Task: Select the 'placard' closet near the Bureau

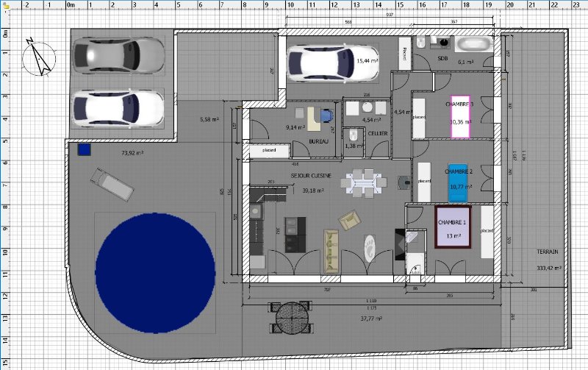Action: [x=269, y=150]
